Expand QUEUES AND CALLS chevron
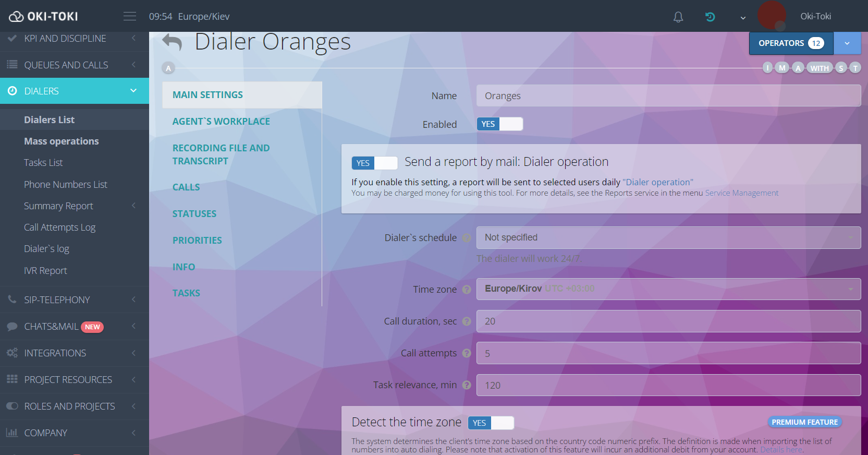This screenshot has width=868, height=455. click(x=133, y=65)
